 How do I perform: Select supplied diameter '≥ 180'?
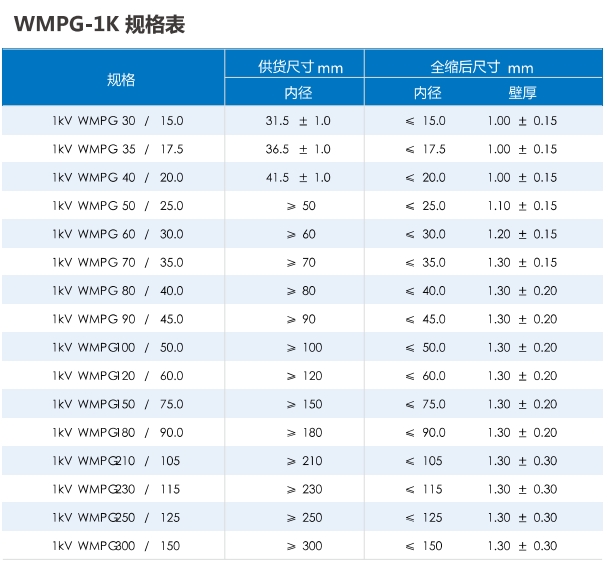[x=305, y=433]
